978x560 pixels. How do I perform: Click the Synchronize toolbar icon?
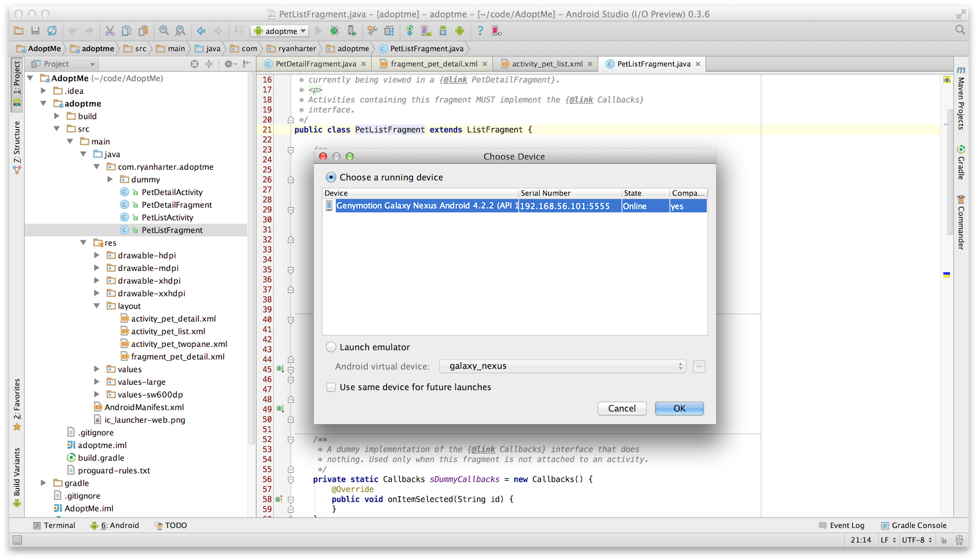coord(52,31)
